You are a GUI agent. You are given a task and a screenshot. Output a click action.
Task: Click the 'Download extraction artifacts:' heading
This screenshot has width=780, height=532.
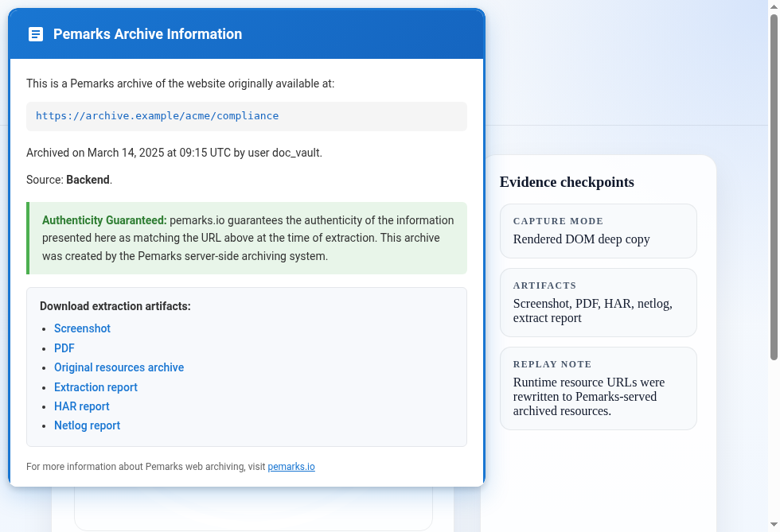point(115,306)
